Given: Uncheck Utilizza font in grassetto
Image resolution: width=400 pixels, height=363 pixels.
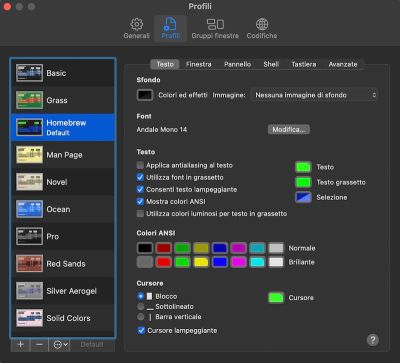Looking at the screenshot, I should (140, 177).
